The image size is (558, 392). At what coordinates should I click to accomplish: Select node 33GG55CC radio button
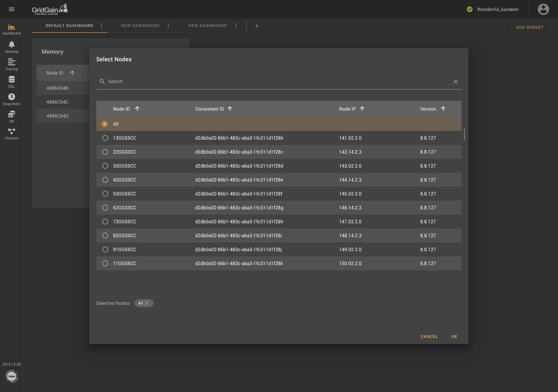[105, 166]
